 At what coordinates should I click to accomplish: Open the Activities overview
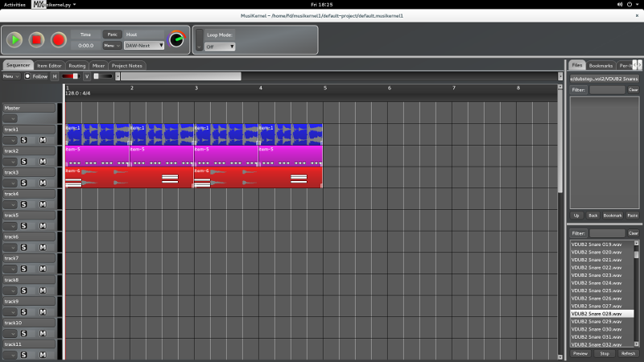14,5
